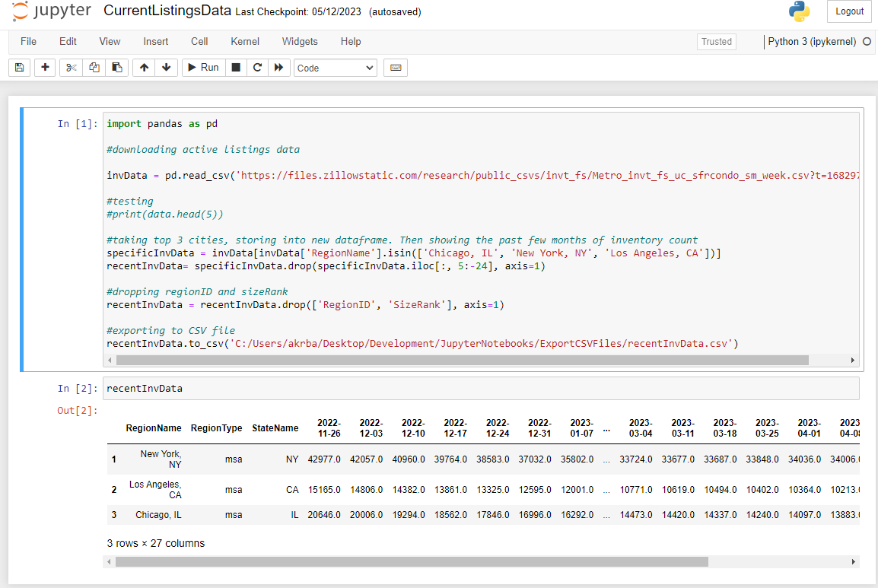Open the cell type Code dropdown
This screenshot has width=878, height=588.
[336, 68]
